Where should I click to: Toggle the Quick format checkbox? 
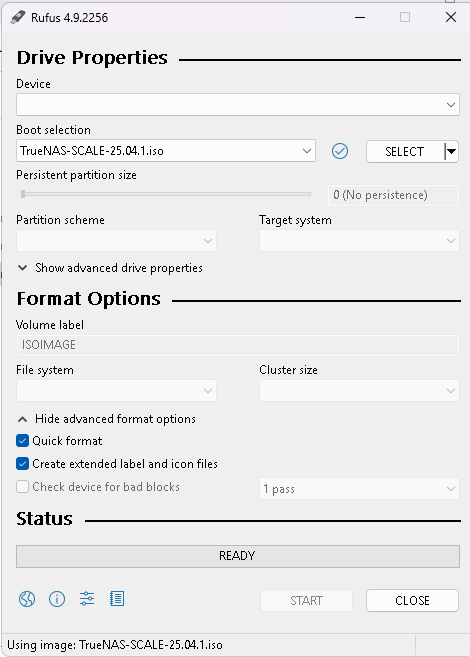[x=22, y=441]
